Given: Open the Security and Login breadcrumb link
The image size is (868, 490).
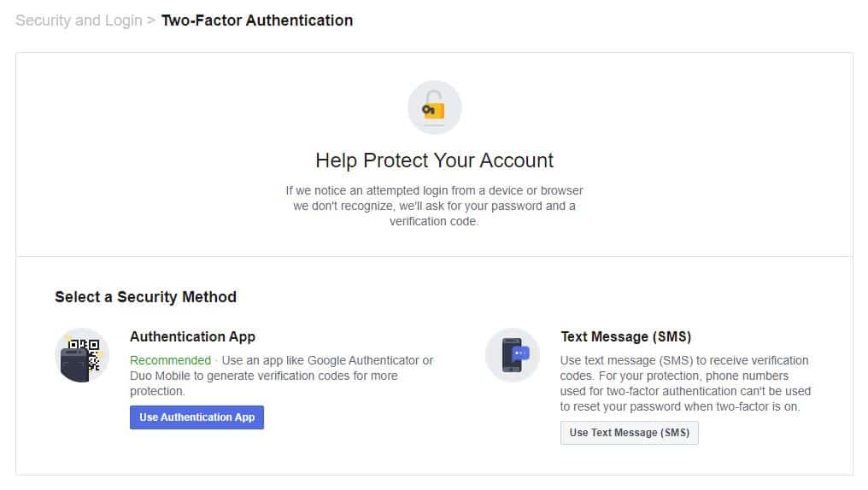Looking at the screenshot, I should (79, 20).
